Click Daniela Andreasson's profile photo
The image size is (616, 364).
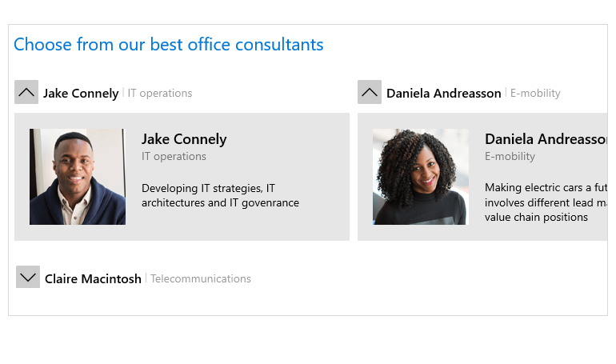pyautogui.click(x=421, y=177)
